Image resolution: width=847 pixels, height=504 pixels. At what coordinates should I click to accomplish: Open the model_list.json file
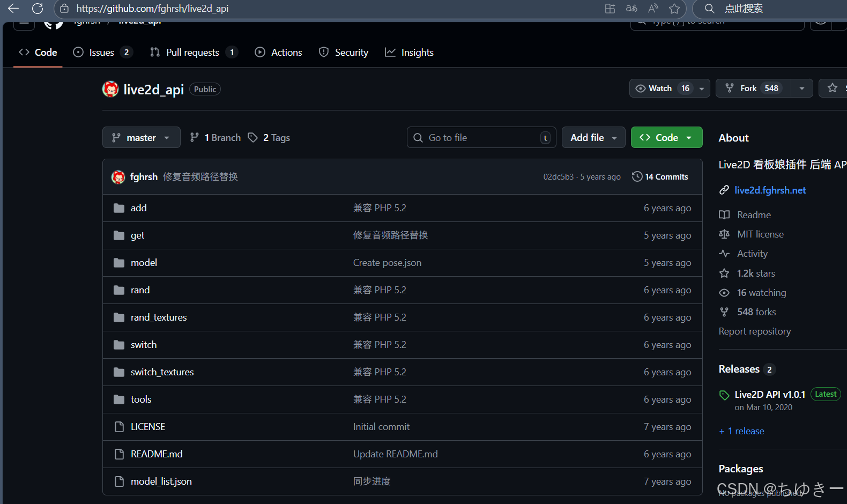(x=161, y=481)
